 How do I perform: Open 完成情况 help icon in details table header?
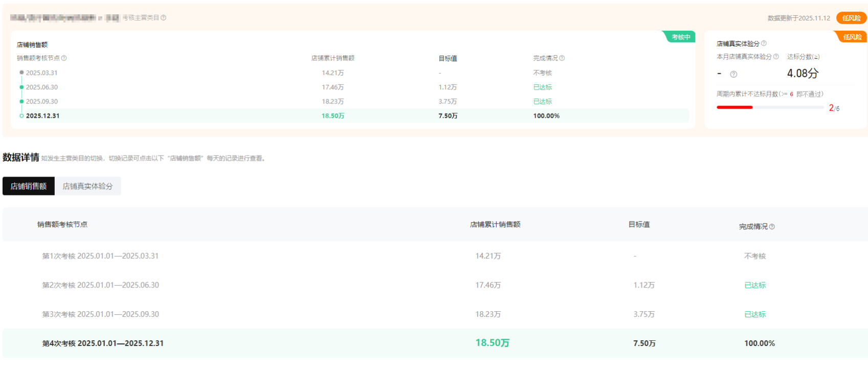pyautogui.click(x=772, y=227)
